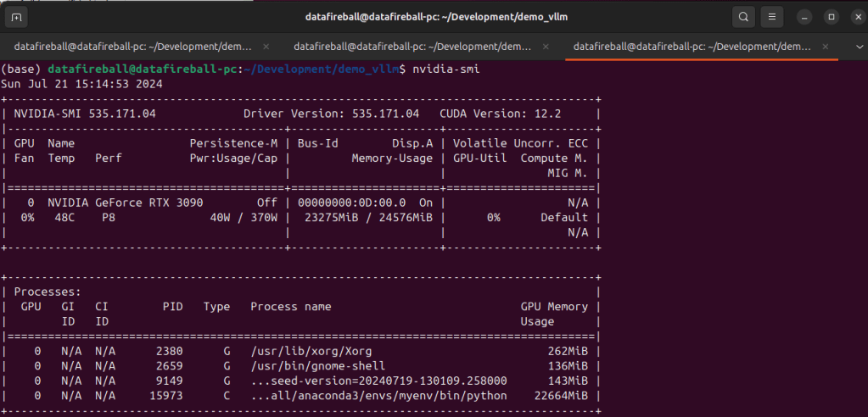Minimize the terminal window
The image size is (868, 417).
(x=804, y=17)
